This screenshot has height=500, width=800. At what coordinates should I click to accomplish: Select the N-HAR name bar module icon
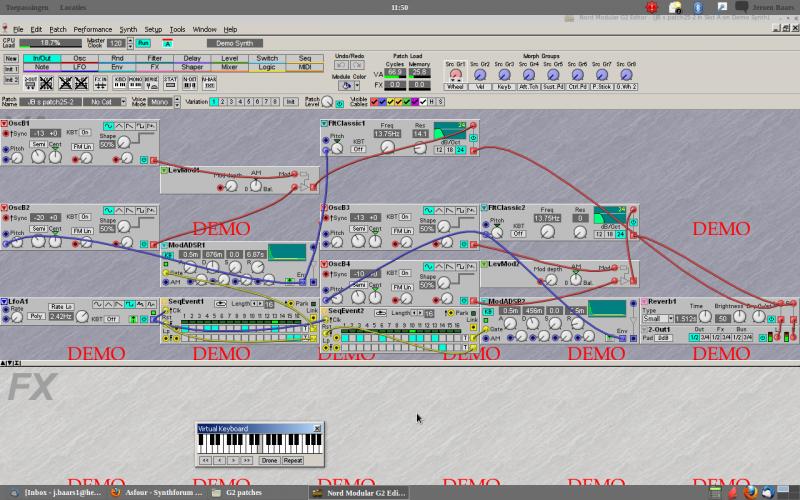(209, 83)
